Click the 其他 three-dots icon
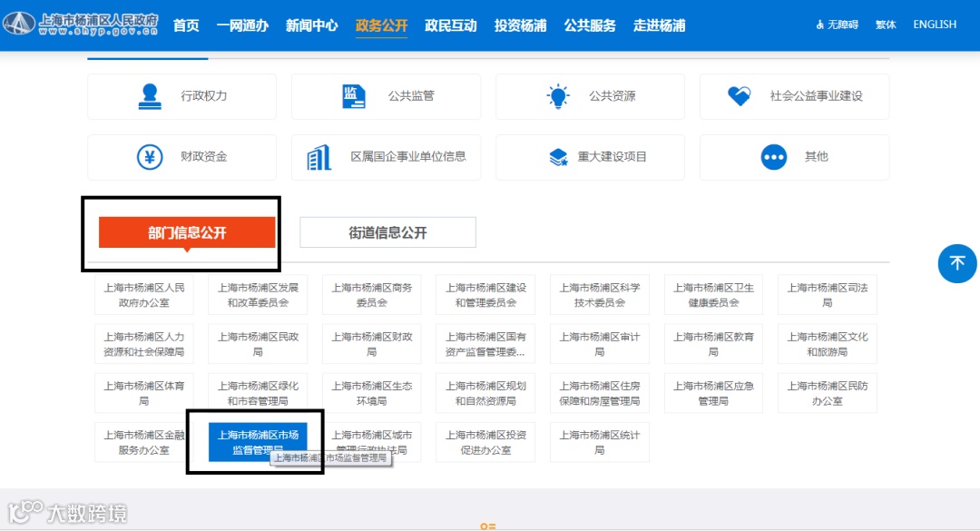 pyautogui.click(x=774, y=157)
